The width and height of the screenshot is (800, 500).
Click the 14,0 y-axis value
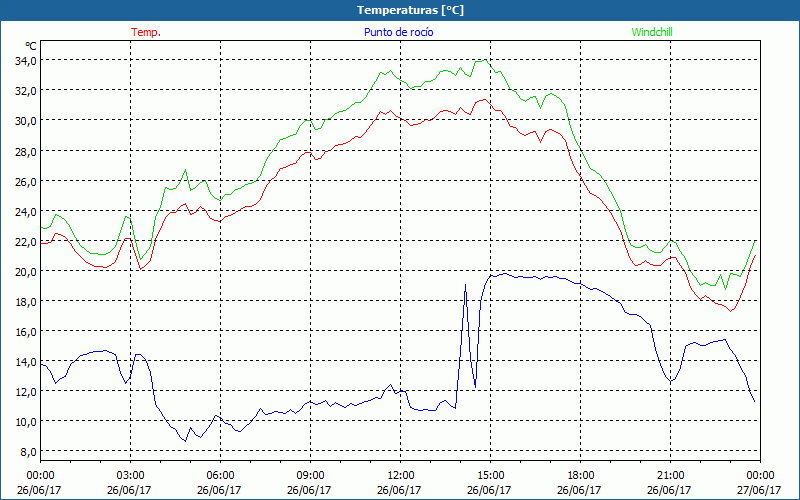pos(26,362)
